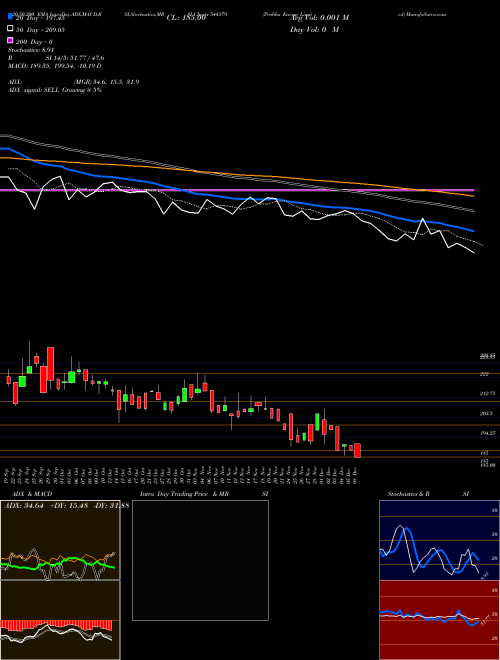Click the end of the blue 20-day EMA line
The image size is (500, 660).
click(473, 231)
